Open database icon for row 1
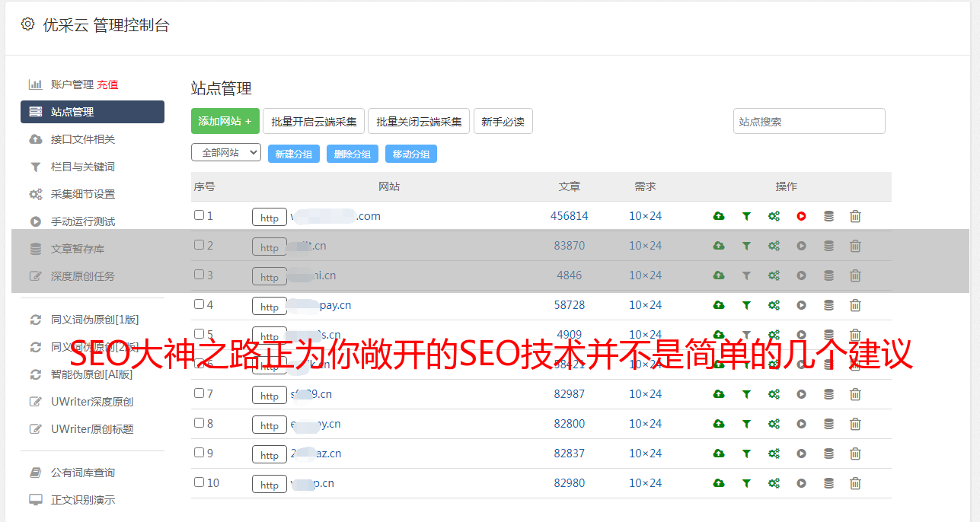 (828, 216)
